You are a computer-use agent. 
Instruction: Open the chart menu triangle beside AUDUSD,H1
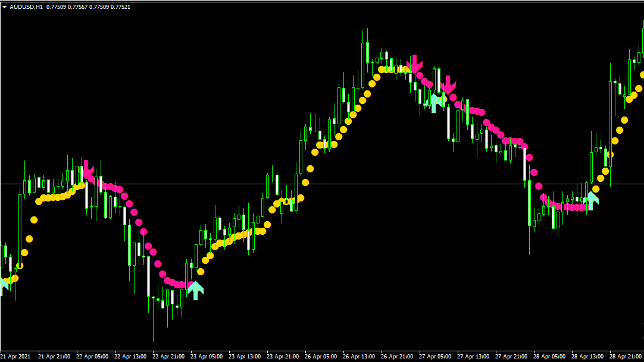tap(5, 7)
